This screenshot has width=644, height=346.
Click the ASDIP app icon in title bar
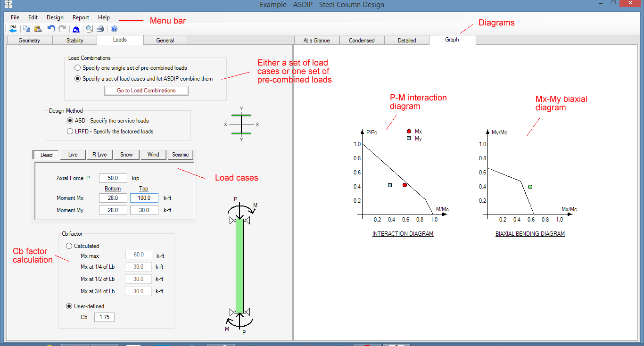pyautogui.click(x=8, y=4)
